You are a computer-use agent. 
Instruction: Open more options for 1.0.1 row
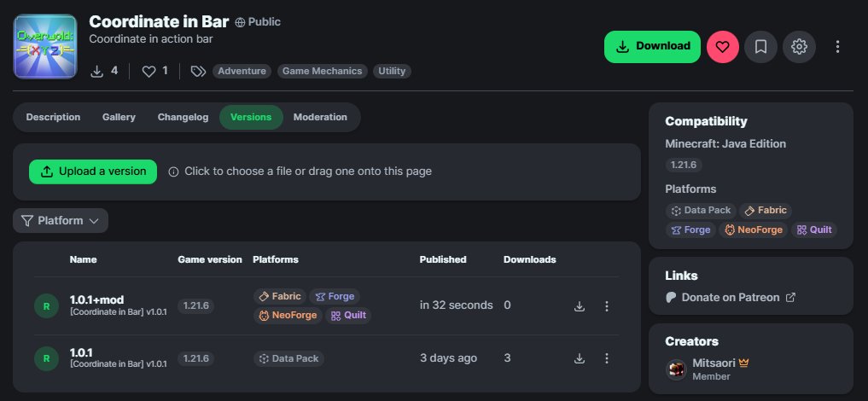click(607, 358)
